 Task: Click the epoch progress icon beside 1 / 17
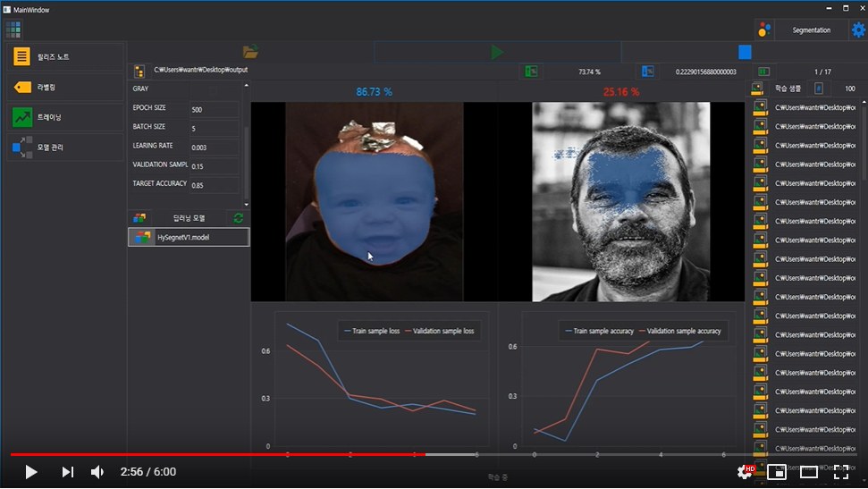pos(763,72)
